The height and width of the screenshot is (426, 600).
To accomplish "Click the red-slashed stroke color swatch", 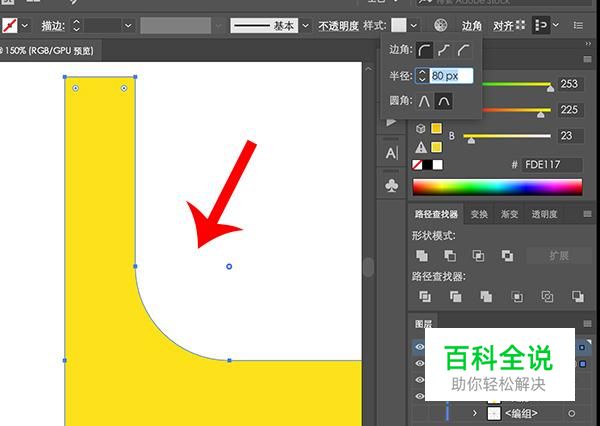I will 10,26.
